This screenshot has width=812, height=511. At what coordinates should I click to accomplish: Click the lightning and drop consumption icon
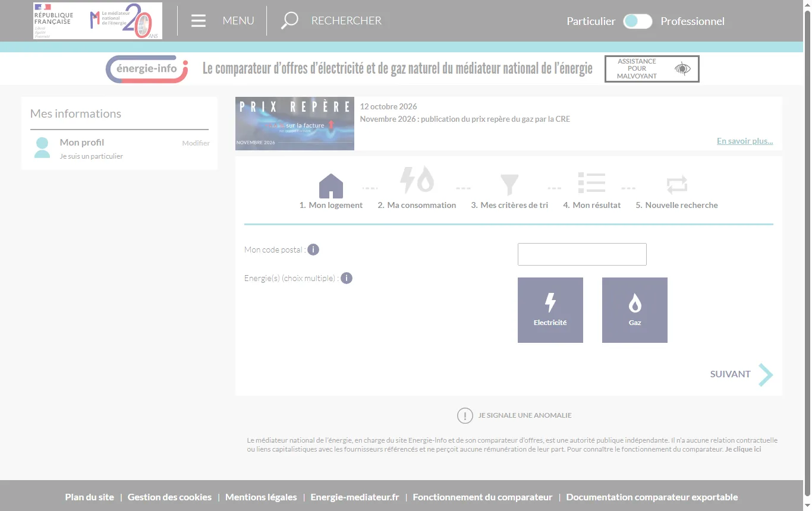coord(417,179)
